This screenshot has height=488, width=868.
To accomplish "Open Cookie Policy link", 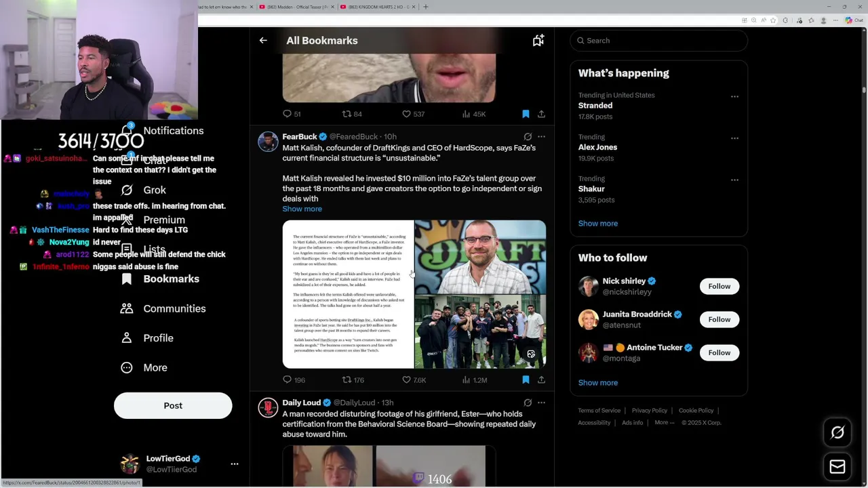I will coord(696,411).
